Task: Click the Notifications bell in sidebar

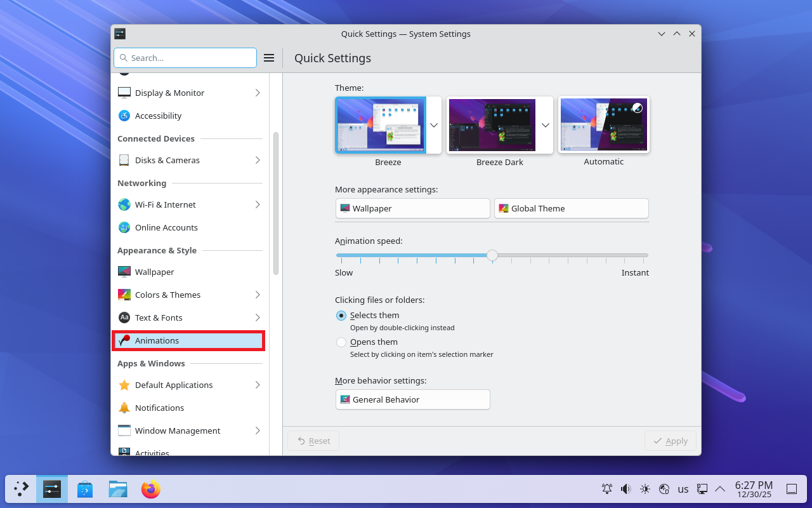Action: [124, 408]
